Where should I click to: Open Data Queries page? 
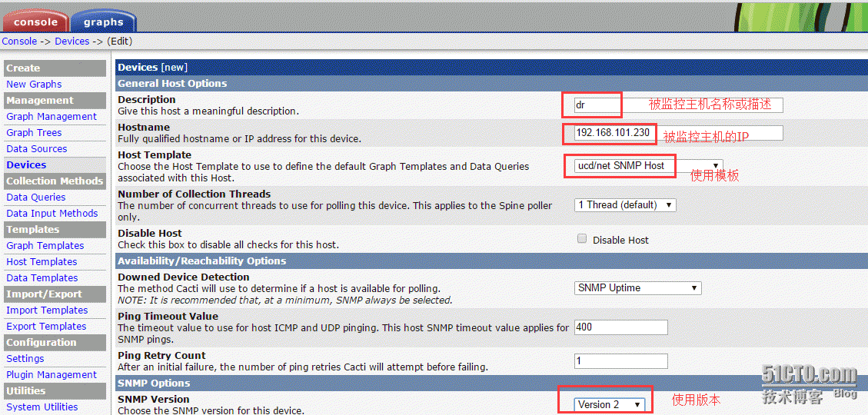[36, 197]
